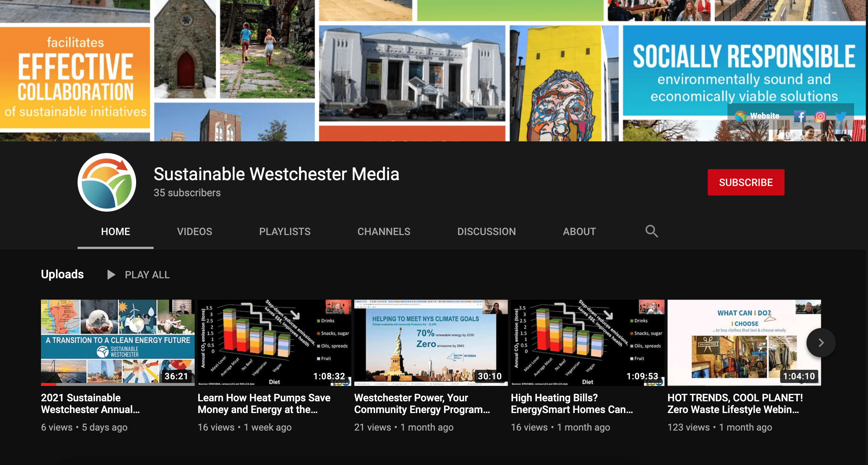Go to the DISCUSSION tab

[x=487, y=232]
